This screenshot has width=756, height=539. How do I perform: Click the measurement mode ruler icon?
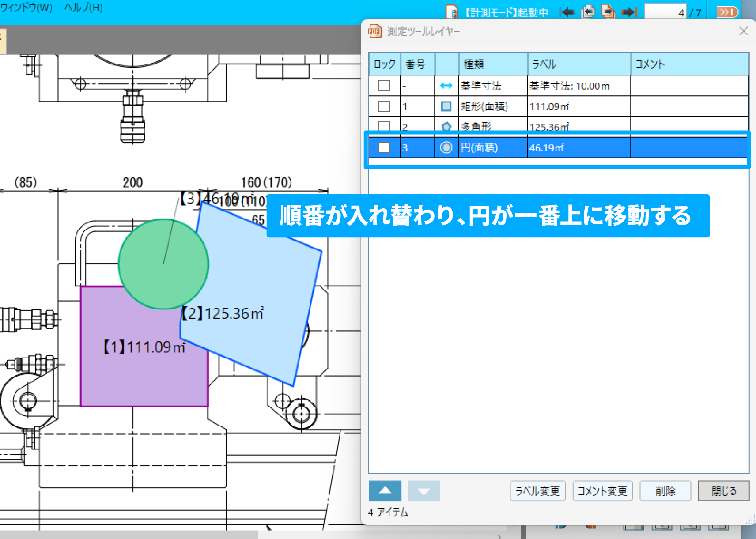(x=452, y=12)
